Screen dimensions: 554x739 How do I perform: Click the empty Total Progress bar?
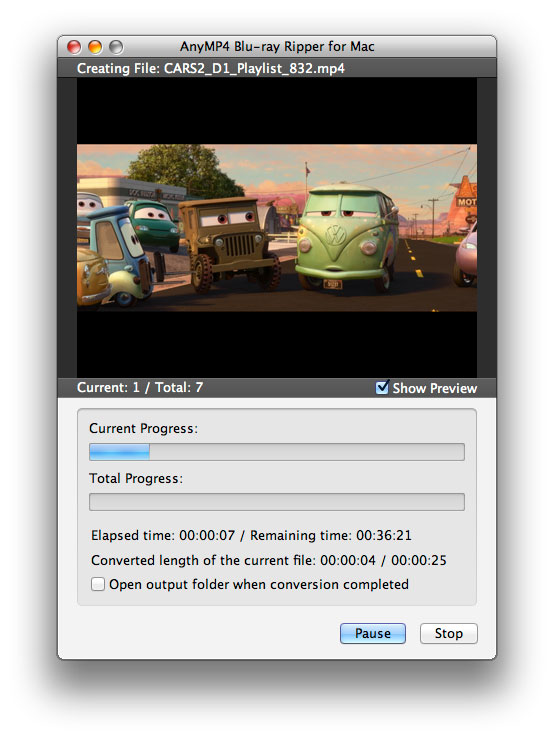(x=277, y=502)
